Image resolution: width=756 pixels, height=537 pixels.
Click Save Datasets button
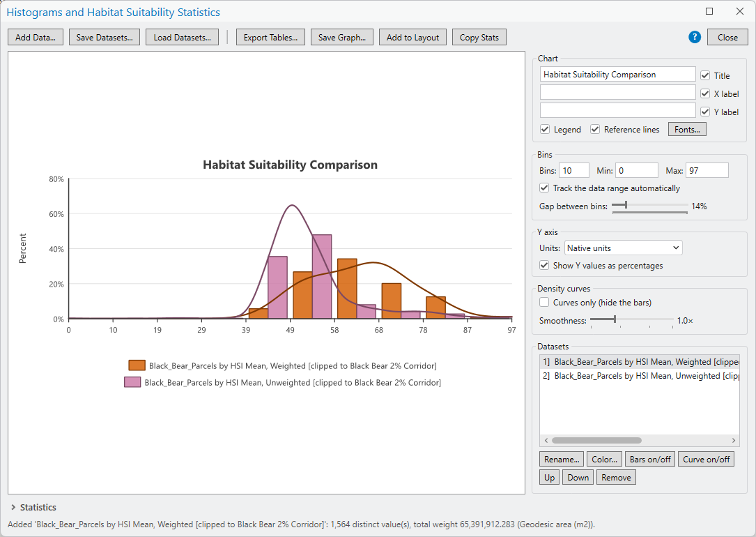104,37
